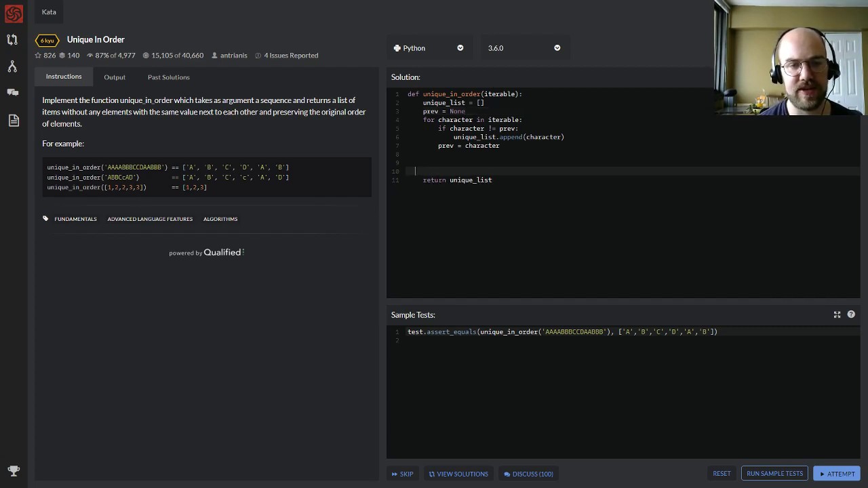Select the ALGORITHMS tag
Image resolution: width=868 pixels, height=488 pixels.
point(220,219)
